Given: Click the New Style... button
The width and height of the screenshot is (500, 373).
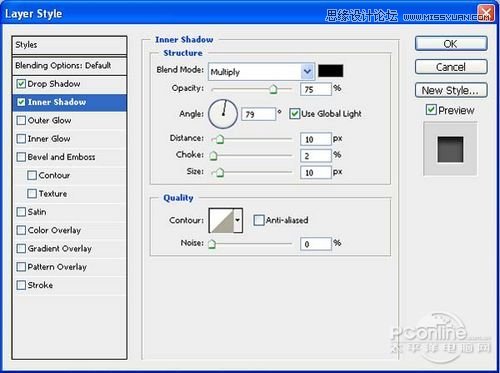Looking at the screenshot, I should (x=451, y=90).
